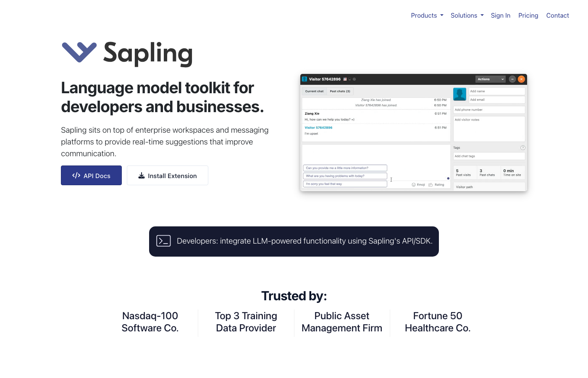
Task: Click the chat demo screenshot image
Action: tap(414, 133)
